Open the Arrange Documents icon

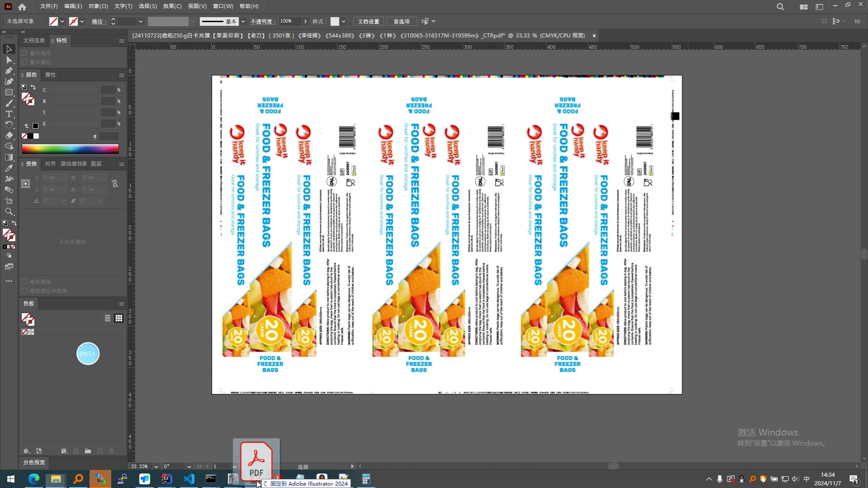[x=804, y=7]
